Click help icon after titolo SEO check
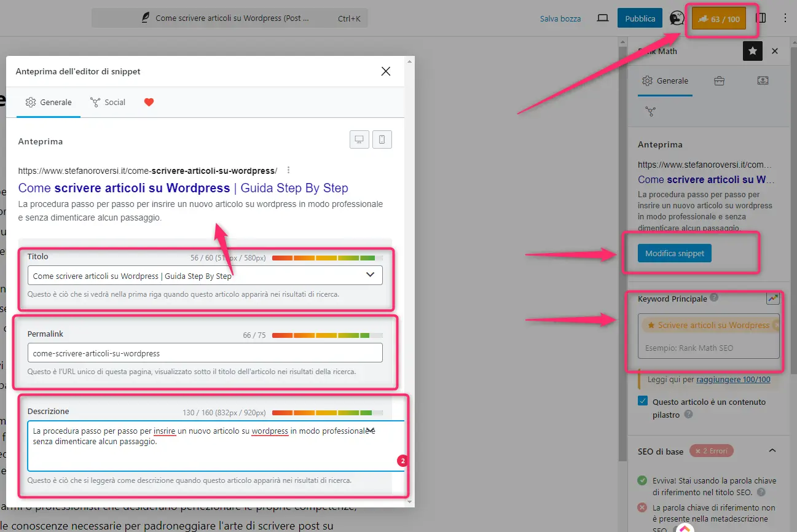Screen dimensions: 797x532 click(x=761, y=492)
